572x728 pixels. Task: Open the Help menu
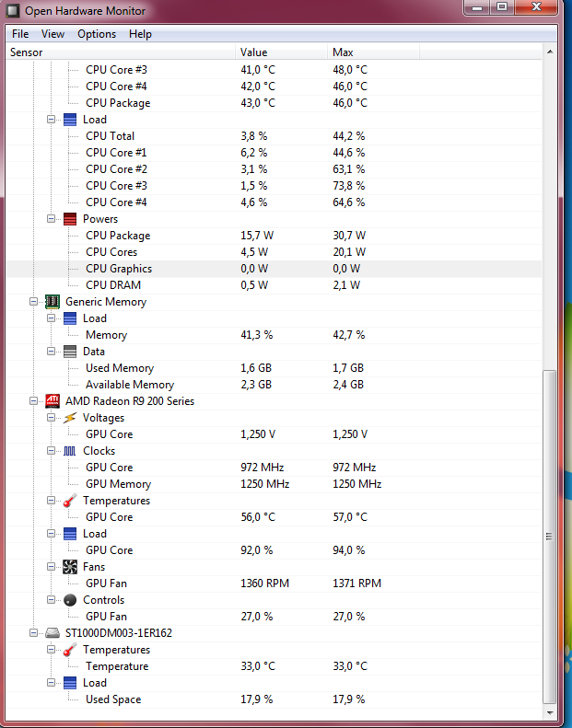coord(140,34)
